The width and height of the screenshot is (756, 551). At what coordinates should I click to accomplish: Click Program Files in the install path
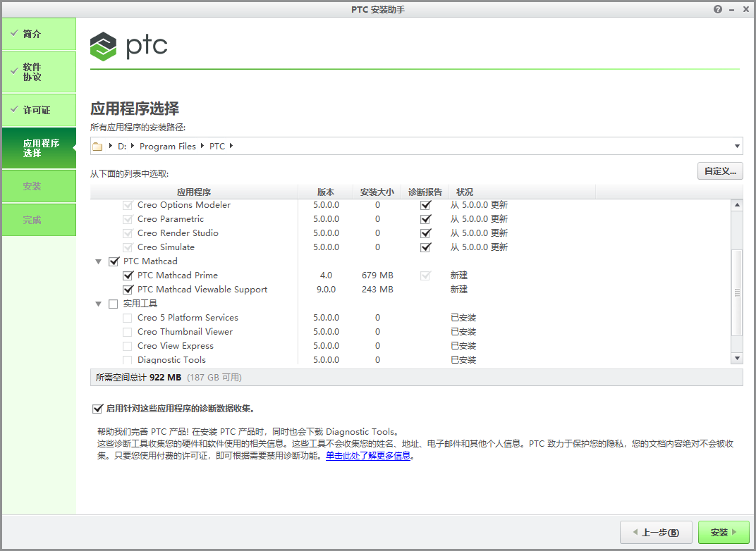point(168,146)
